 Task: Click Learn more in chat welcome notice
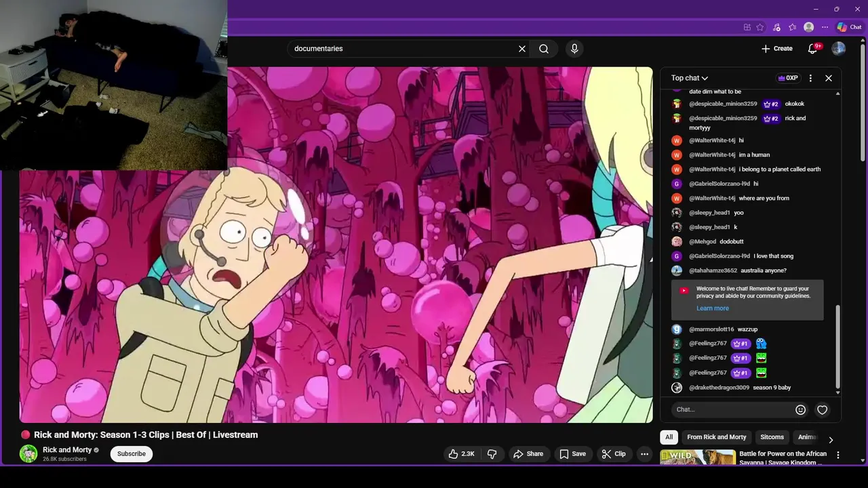713,308
